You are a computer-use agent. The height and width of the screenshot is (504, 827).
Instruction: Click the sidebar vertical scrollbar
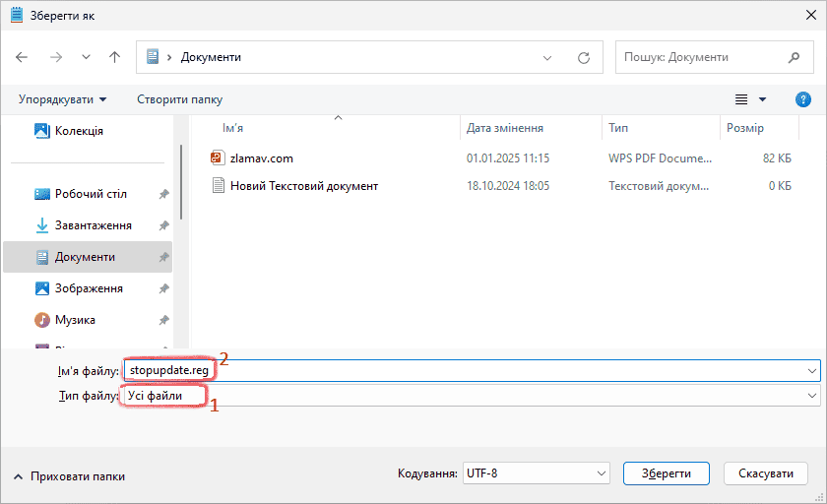pos(181,182)
